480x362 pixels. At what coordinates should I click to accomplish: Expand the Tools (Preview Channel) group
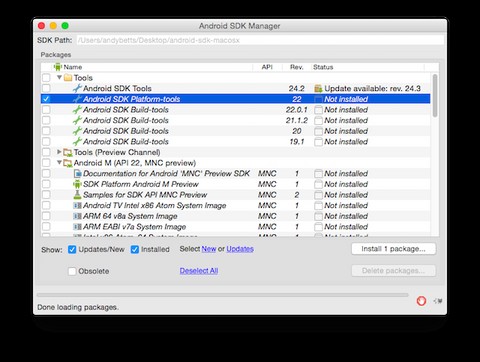click(x=59, y=152)
